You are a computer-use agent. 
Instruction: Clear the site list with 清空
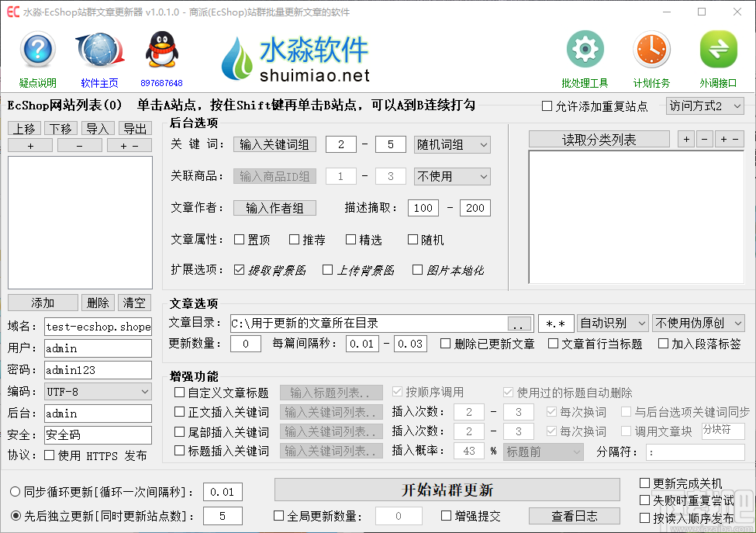coord(133,303)
